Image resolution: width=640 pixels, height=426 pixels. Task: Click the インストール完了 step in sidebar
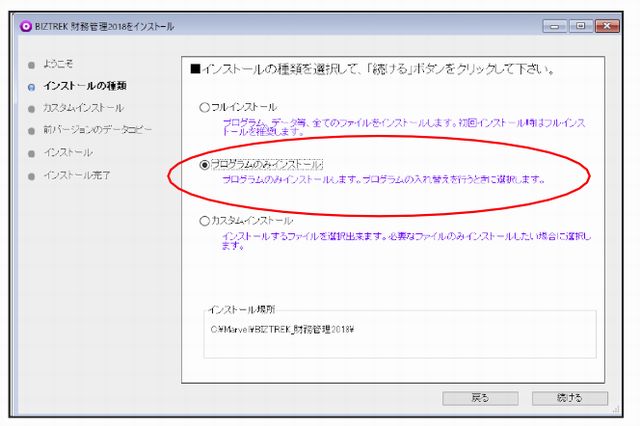(x=77, y=175)
